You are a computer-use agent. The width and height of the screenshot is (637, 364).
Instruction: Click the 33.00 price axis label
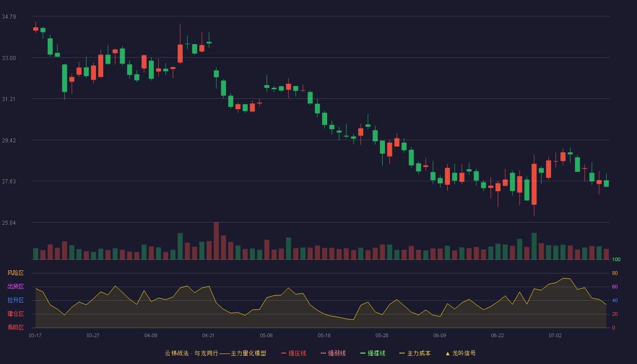coord(9,58)
